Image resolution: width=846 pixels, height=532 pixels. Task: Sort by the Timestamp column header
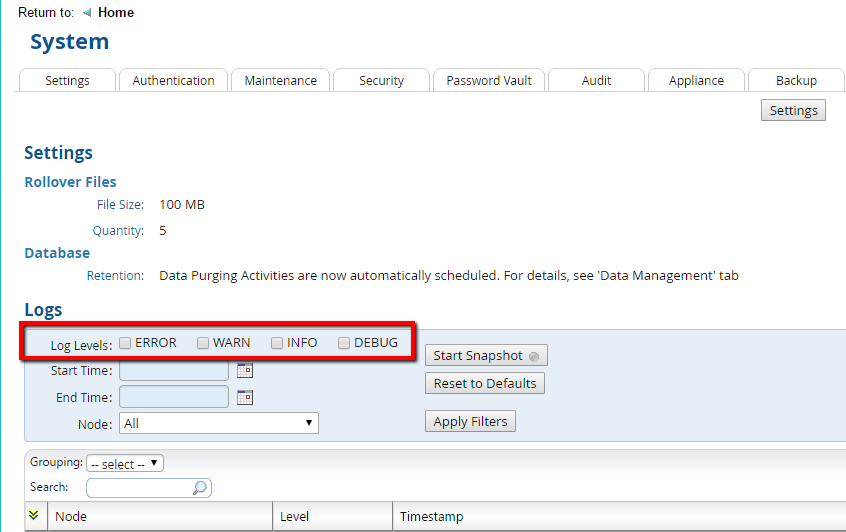click(x=431, y=516)
